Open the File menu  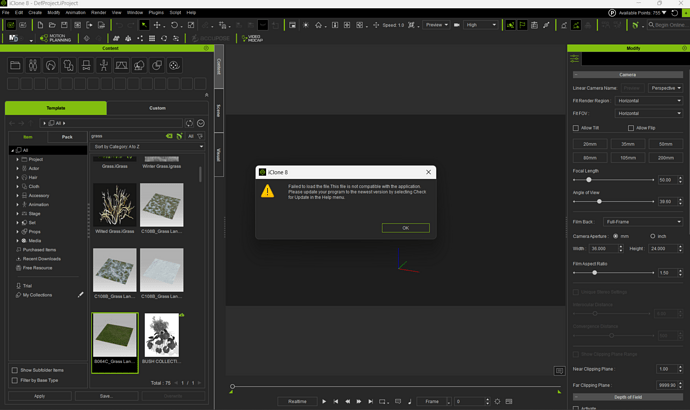(6, 12)
